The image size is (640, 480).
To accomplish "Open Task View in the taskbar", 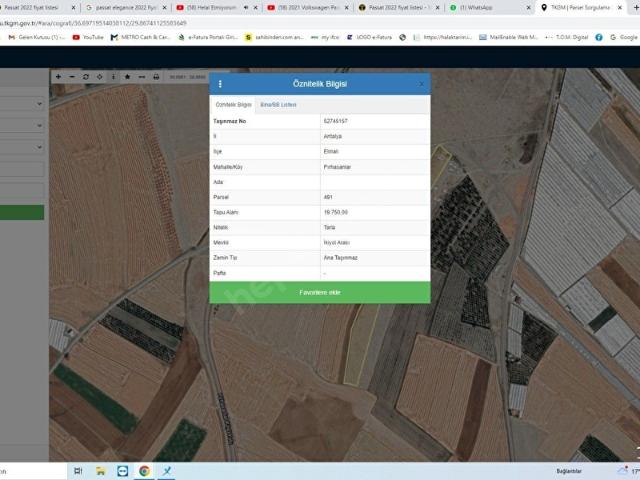I will [x=78, y=471].
